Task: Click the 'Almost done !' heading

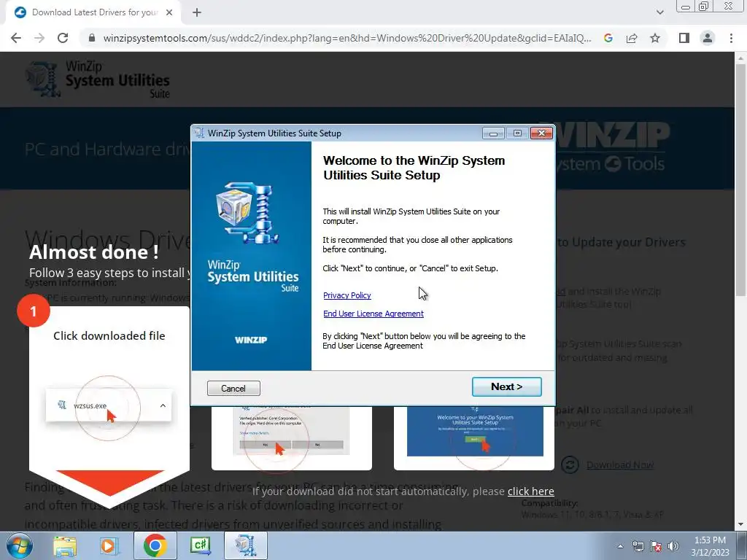Action: 94,252
